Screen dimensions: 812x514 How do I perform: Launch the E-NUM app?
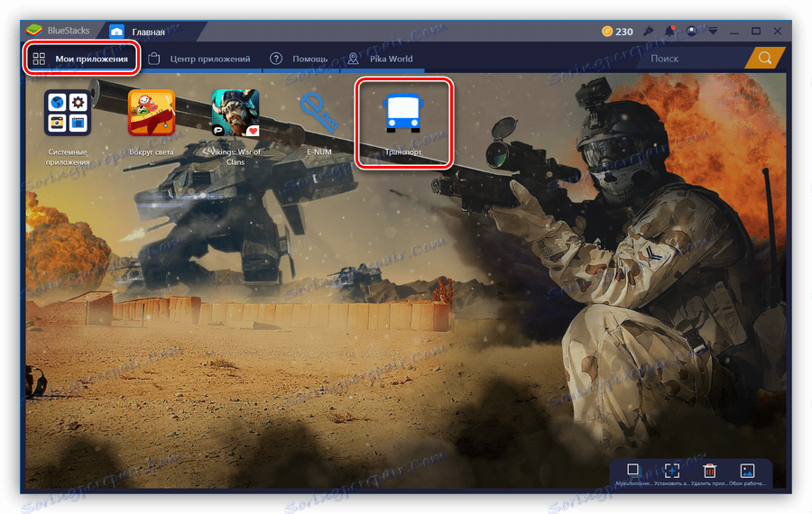click(x=319, y=112)
